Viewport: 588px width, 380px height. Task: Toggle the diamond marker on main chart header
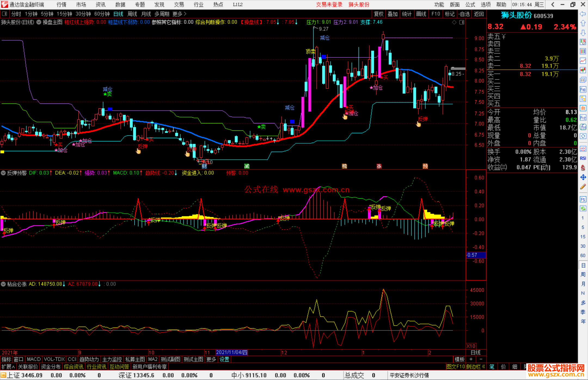click(454, 22)
